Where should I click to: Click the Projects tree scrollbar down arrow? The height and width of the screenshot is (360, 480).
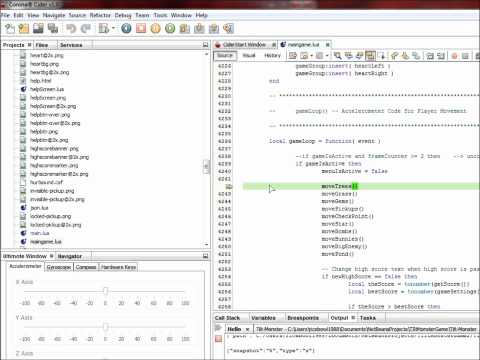click(x=206, y=244)
